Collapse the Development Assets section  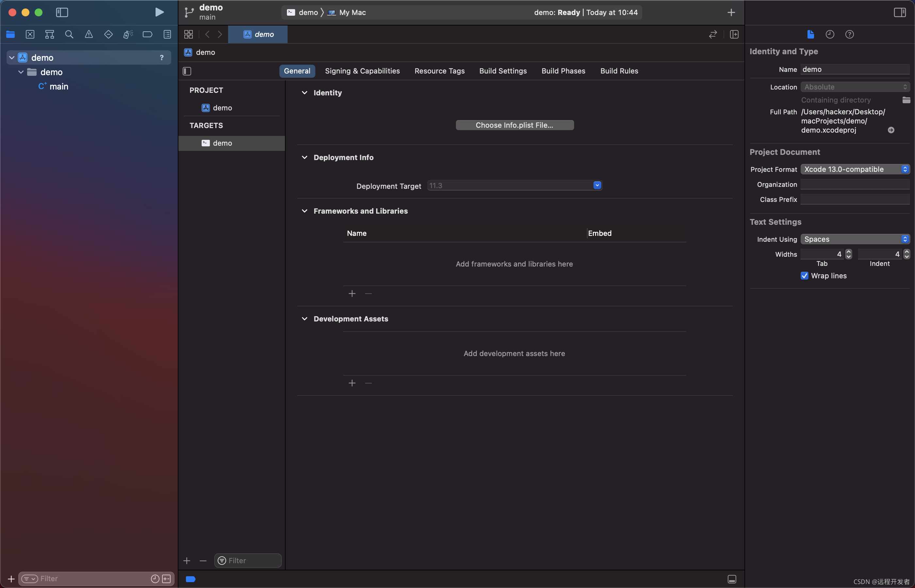tap(304, 318)
